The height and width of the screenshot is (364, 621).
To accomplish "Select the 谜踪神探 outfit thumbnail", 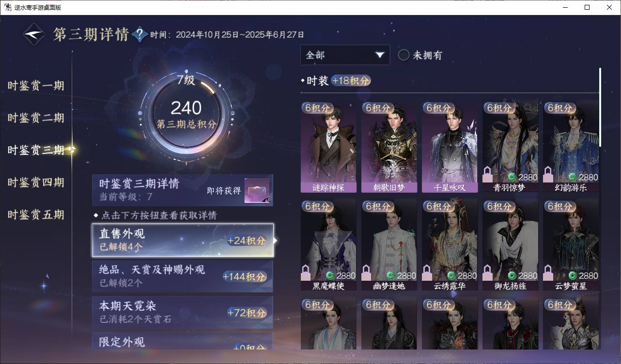I will [328, 147].
